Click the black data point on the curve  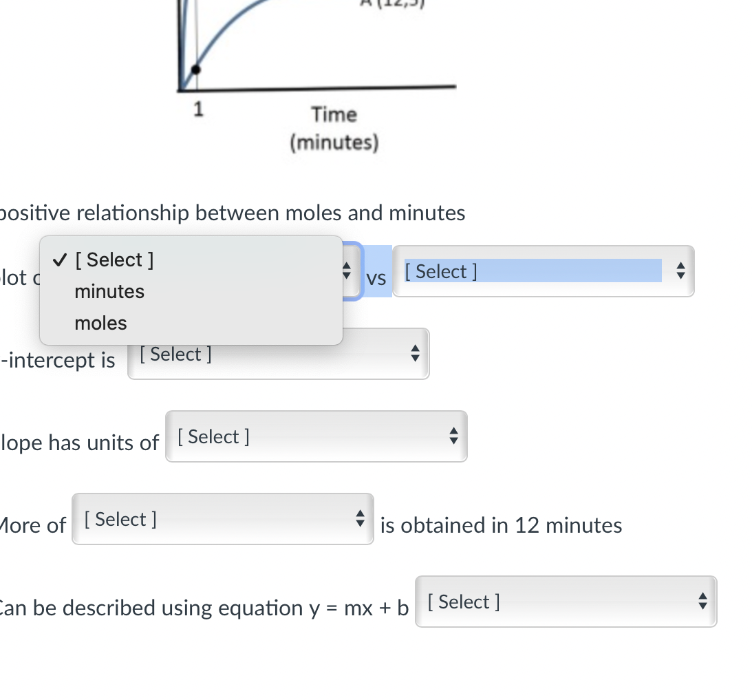[x=195, y=70]
